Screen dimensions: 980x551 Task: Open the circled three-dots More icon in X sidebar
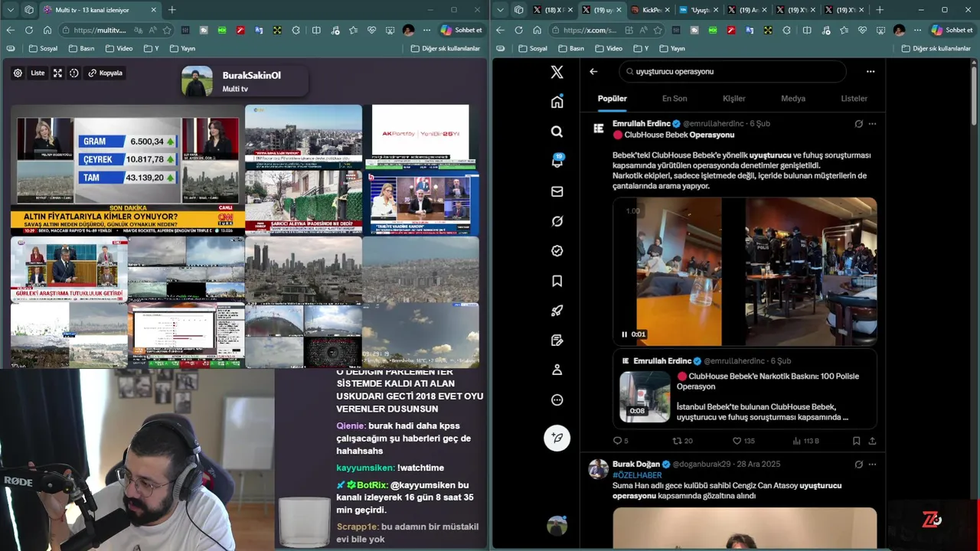(557, 399)
